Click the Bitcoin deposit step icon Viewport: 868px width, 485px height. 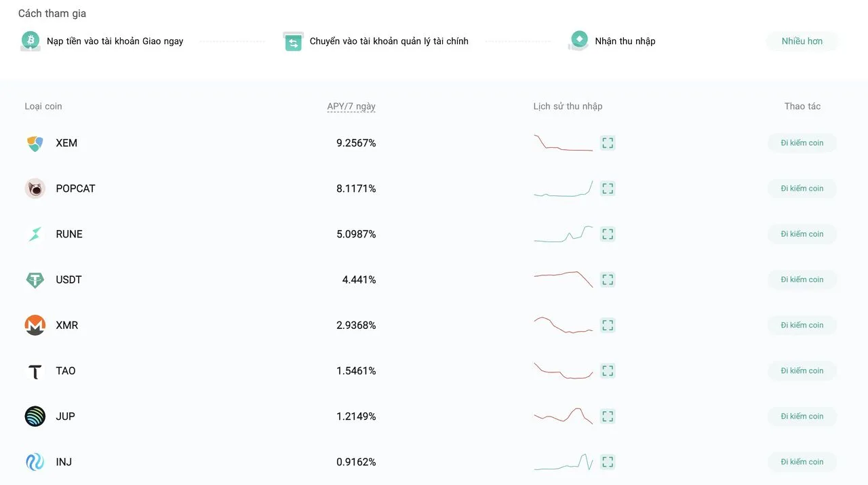(31, 41)
